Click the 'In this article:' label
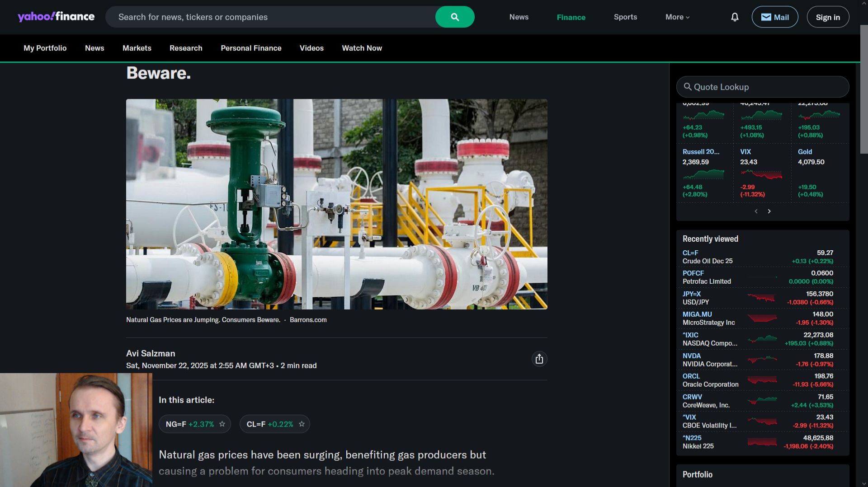The image size is (868, 487). point(186,400)
